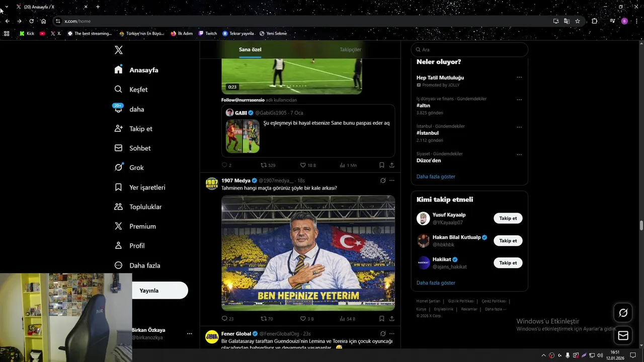Open options for #İstanbul trend
The height and width of the screenshot is (362, 644).
(x=519, y=127)
